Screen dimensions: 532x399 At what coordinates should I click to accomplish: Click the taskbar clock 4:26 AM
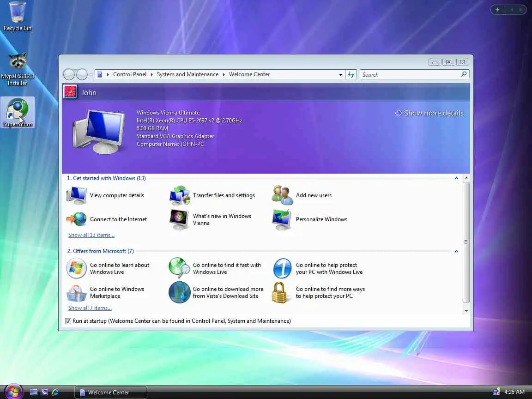pyautogui.click(x=514, y=392)
